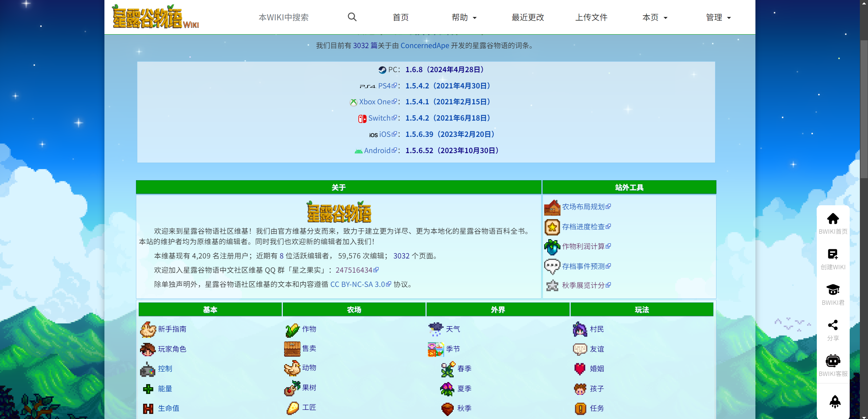
Task: Expand the 本页 dropdown menu
Action: point(655,17)
